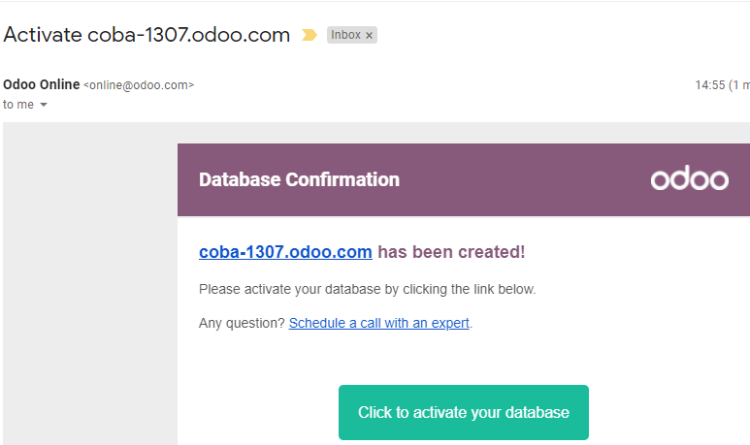Click the 'Any question?' text
750x445 pixels.
[242, 323]
